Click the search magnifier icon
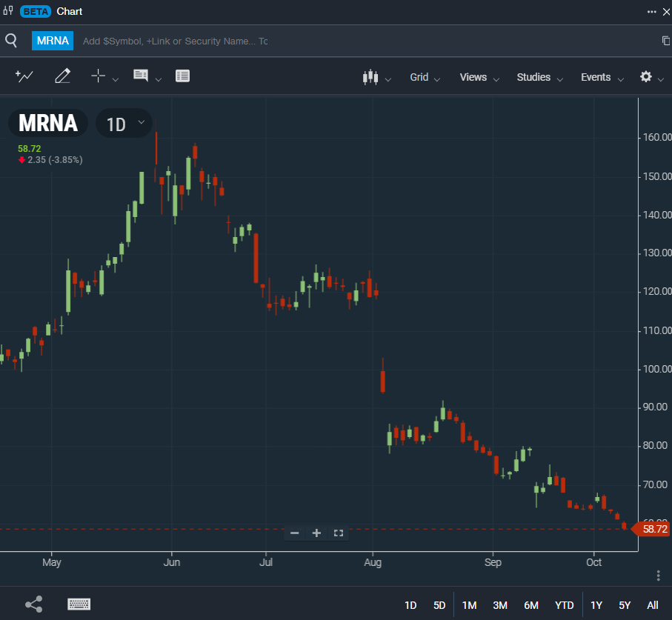Viewport: 672px width, 620px height. point(11,41)
